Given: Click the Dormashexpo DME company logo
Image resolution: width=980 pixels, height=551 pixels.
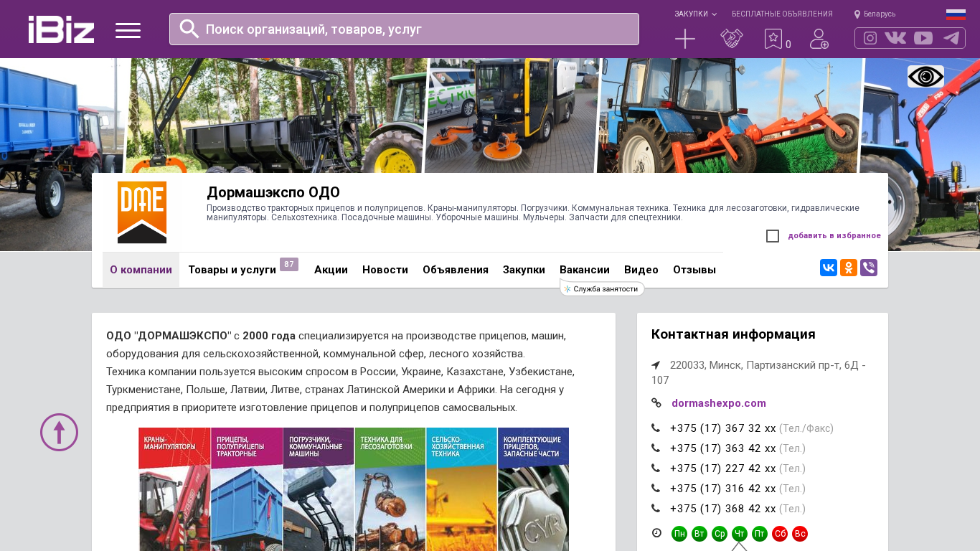Looking at the screenshot, I should [142, 212].
